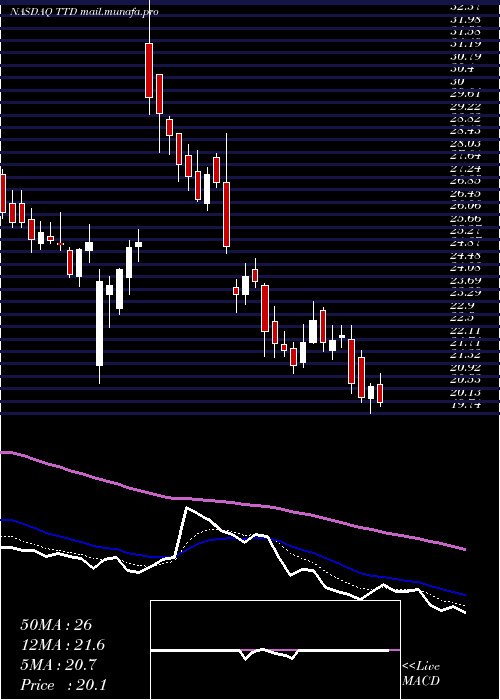The image size is (500, 700).
Task: Click the 23.29 price axis label
Action: coord(466,293)
